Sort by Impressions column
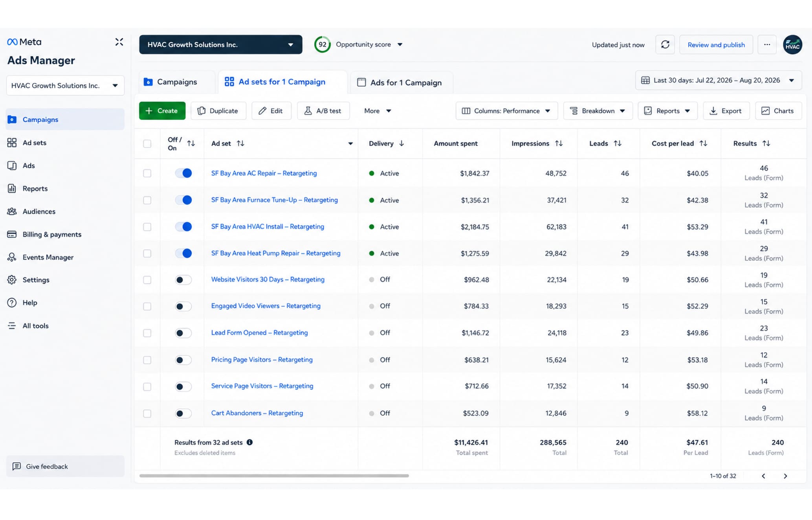812x520 pixels. click(559, 143)
